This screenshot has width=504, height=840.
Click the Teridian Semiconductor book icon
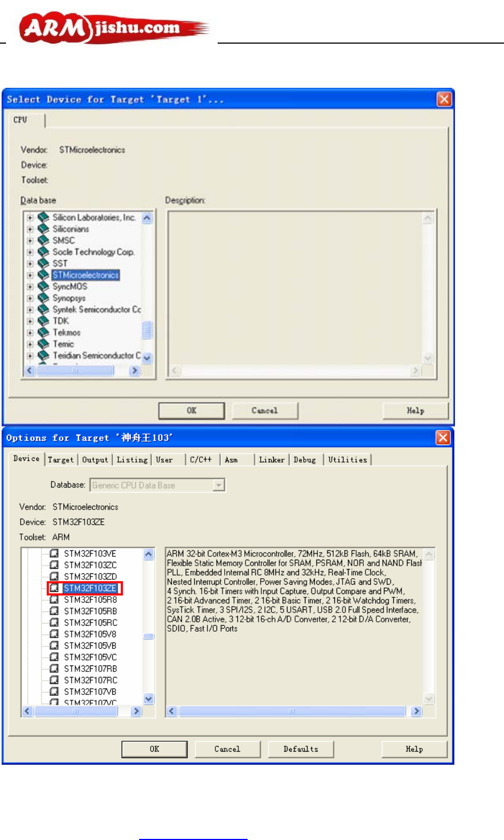[43, 356]
